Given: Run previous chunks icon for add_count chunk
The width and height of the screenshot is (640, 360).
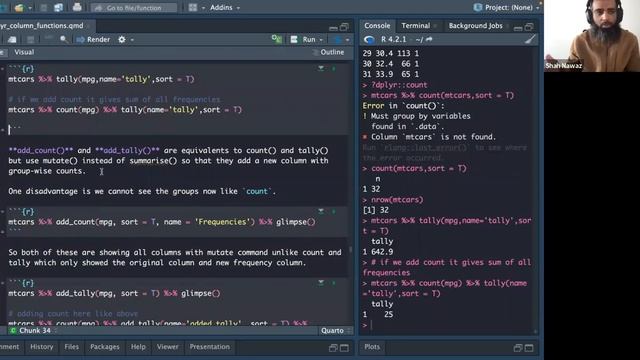Looking at the screenshot, I should [x=321, y=211].
